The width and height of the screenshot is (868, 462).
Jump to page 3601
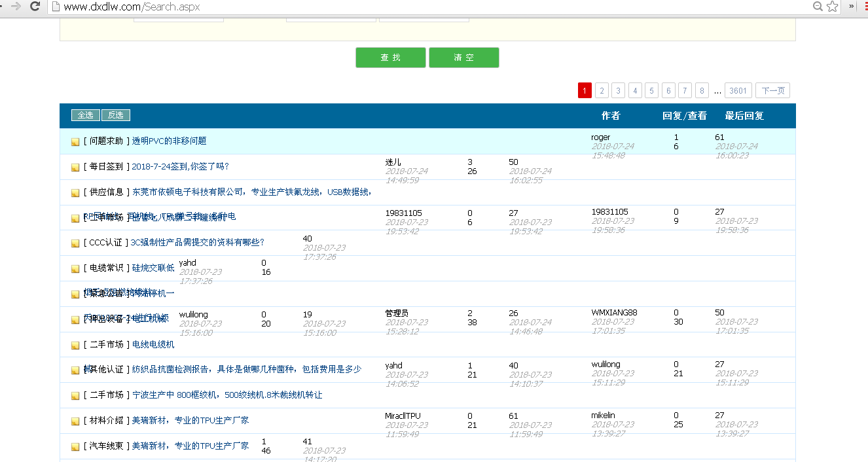coord(738,90)
